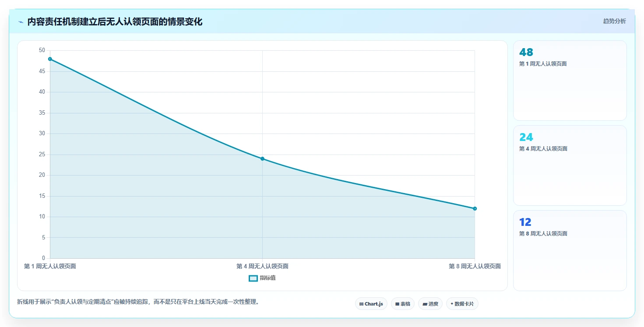Click the card caption 第 1 周无人认领页面
This screenshot has height=327, width=644.
543,64
